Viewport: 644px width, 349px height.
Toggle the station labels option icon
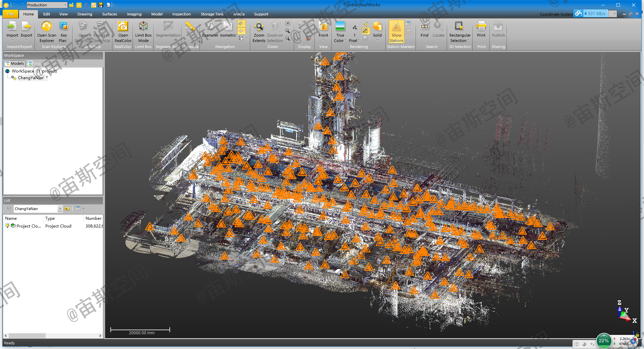coord(408,23)
